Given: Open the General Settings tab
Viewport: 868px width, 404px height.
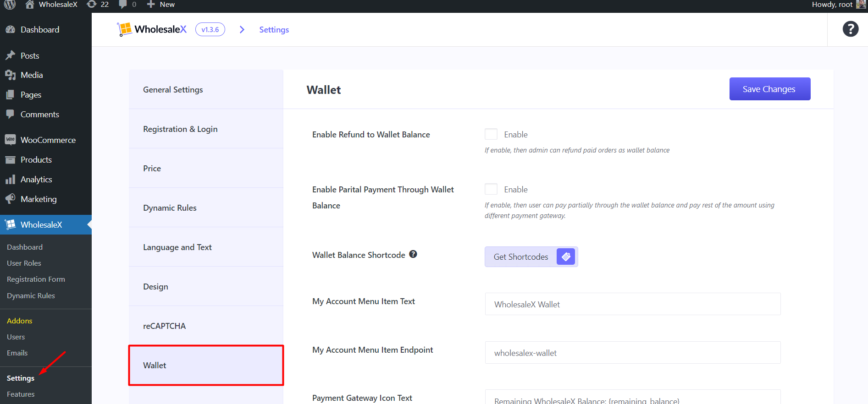Looking at the screenshot, I should (x=206, y=89).
